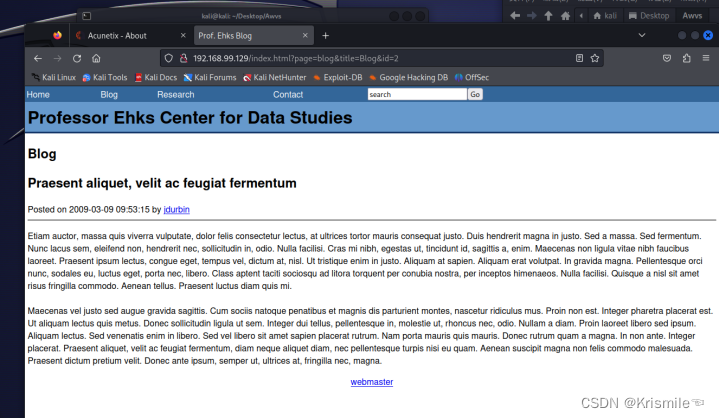Select the kali path segment in the file manager
719x418 pixels.
pyautogui.click(x=605, y=16)
